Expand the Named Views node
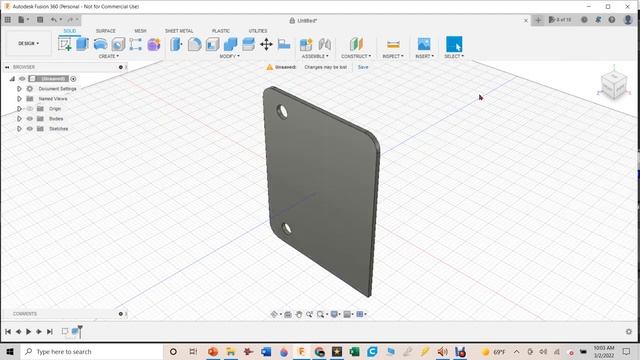This screenshot has width=640, height=360. (x=19, y=99)
